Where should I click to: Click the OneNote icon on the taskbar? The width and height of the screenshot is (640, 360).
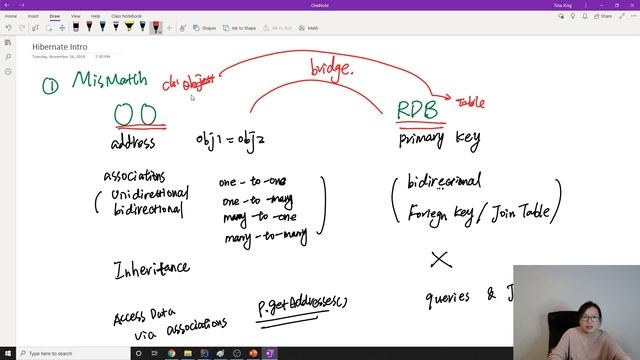pos(269,353)
